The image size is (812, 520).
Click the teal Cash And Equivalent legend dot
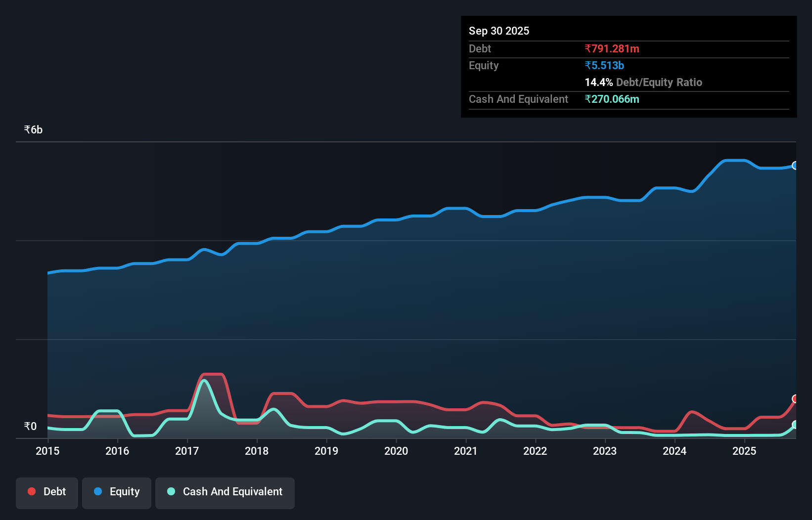tap(170, 491)
